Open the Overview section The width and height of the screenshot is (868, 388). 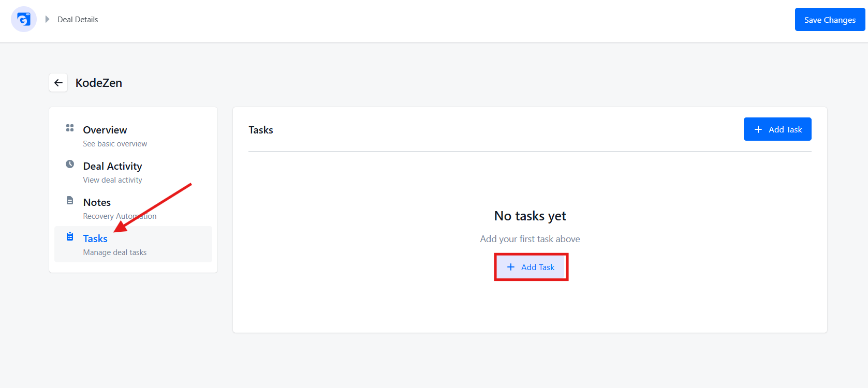coord(133,136)
